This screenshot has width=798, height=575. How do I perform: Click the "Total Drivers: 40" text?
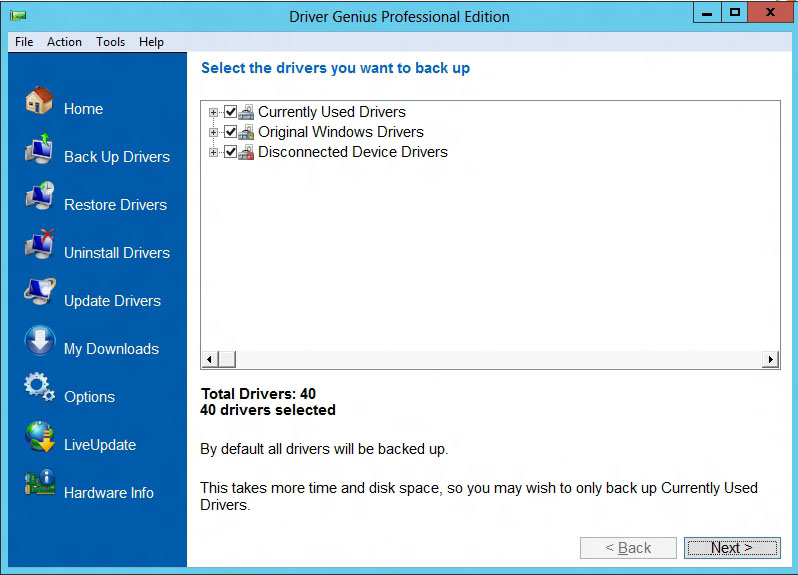tap(259, 393)
